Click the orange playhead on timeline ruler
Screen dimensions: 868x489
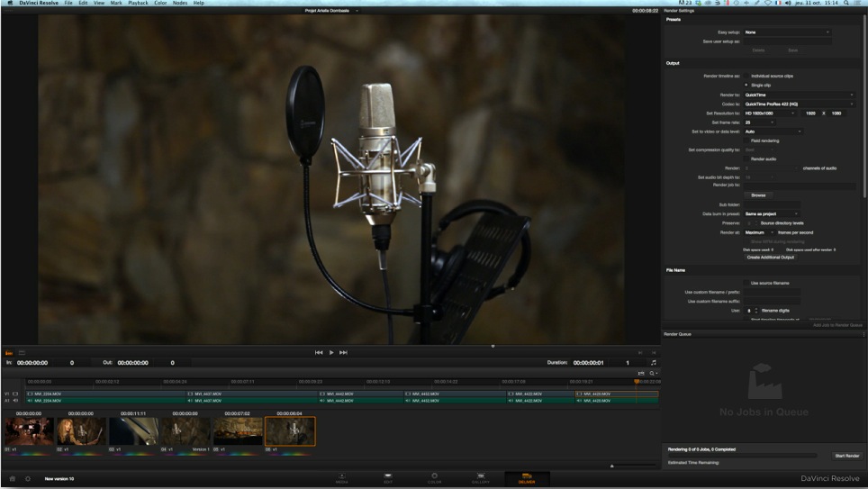tap(637, 381)
